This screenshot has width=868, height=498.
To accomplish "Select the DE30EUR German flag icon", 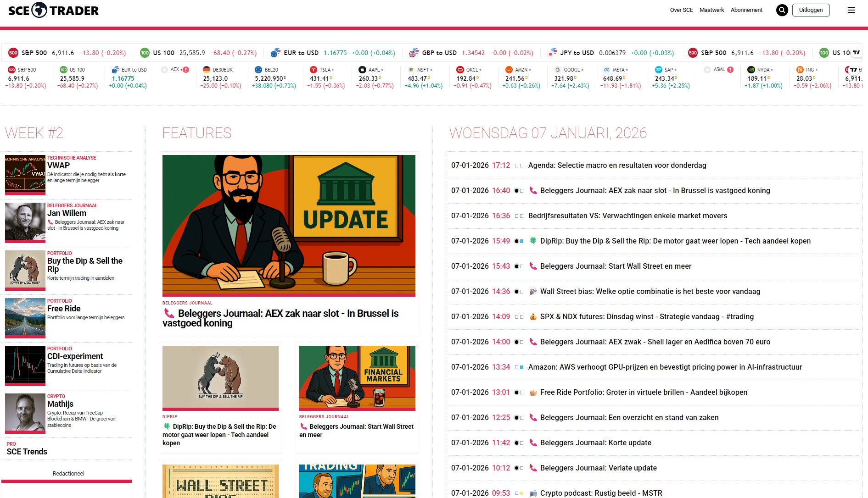I will click(x=207, y=70).
